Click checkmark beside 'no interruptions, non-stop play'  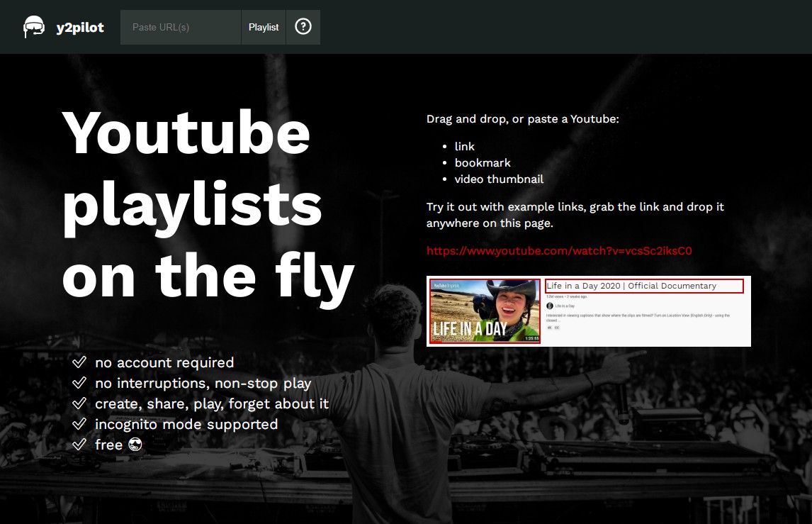pyautogui.click(x=79, y=382)
